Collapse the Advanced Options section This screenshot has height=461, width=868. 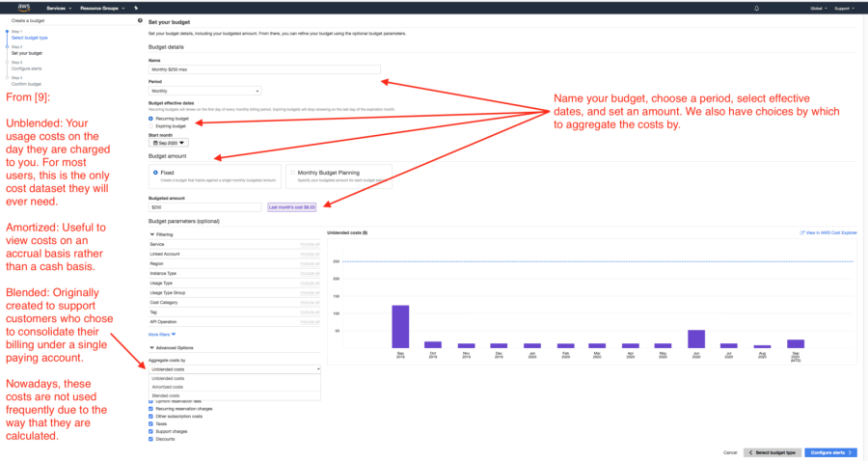(x=172, y=348)
